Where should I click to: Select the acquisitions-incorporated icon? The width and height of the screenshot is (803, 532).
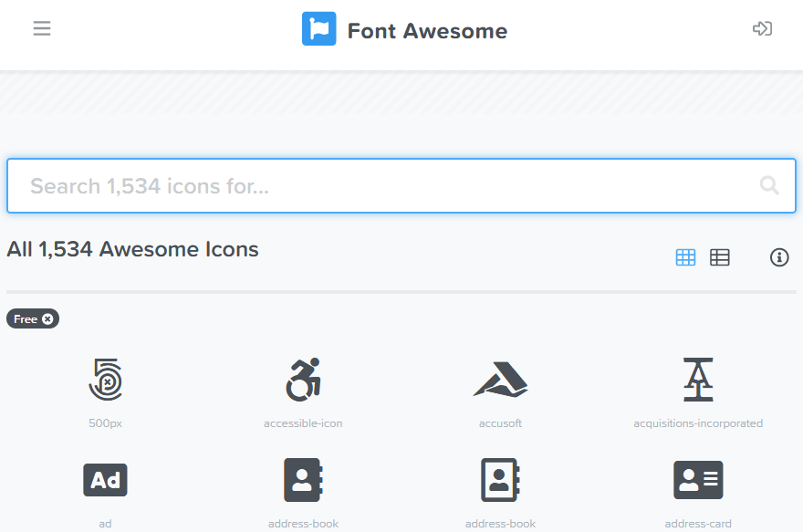(x=698, y=380)
